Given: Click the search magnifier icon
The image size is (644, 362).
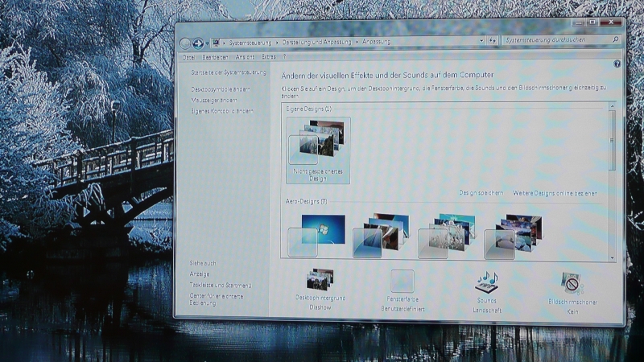Looking at the screenshot, I should [616, 39].
